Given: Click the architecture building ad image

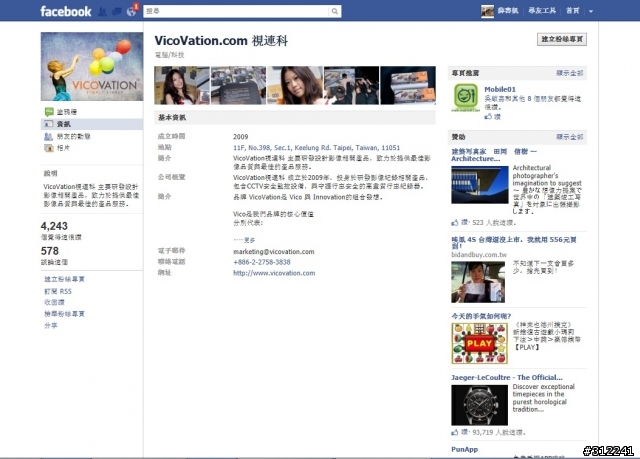Looking at the screenshot, I should (x=480, y=185).
